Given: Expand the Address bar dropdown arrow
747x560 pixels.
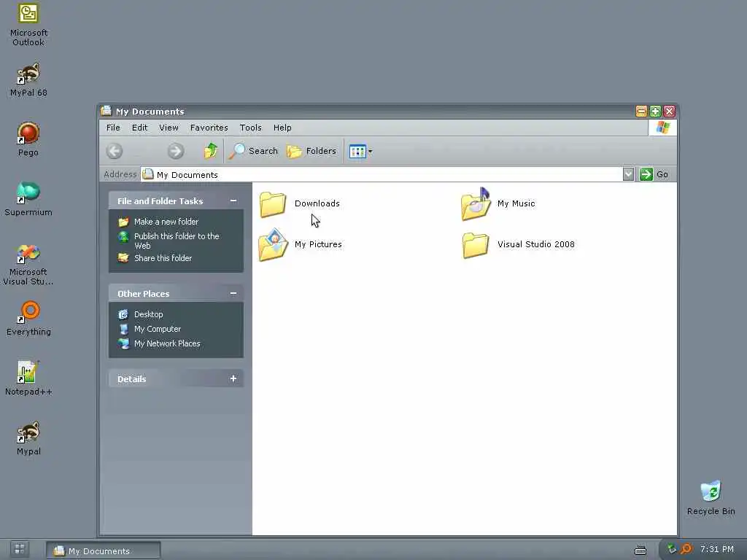Looking at the screenshot, I should pos(628,174).
